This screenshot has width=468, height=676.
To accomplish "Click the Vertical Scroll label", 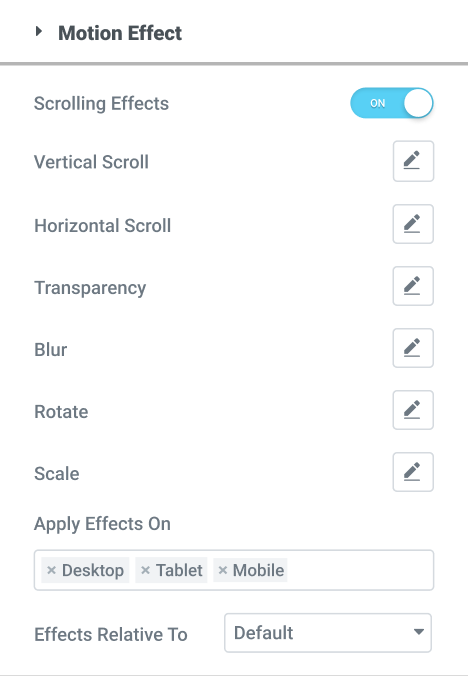I will point(91,162).
